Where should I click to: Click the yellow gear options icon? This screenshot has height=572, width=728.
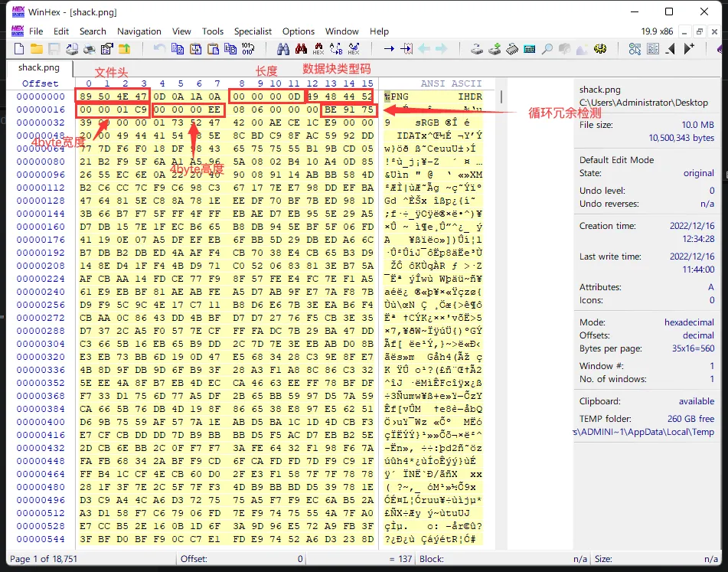pos(600,49)
